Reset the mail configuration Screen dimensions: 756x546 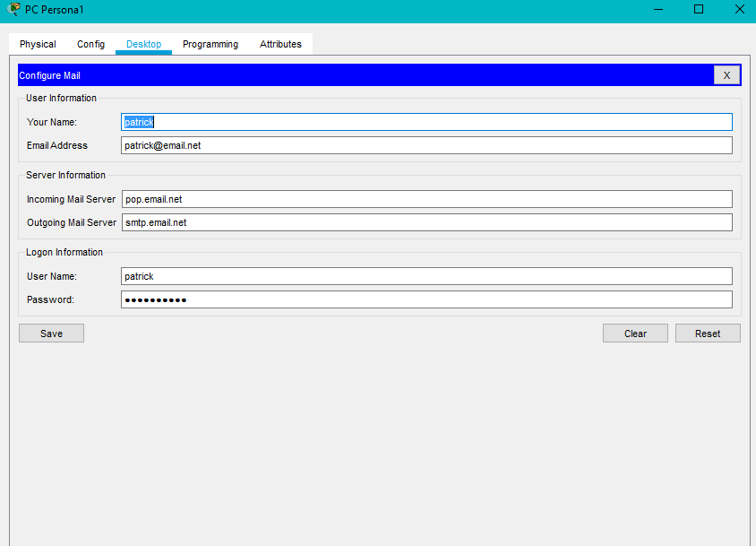tap(708, 333)
